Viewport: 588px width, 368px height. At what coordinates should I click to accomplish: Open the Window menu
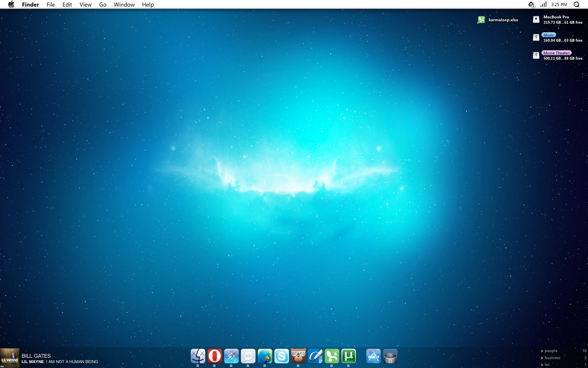coord(124,4)
